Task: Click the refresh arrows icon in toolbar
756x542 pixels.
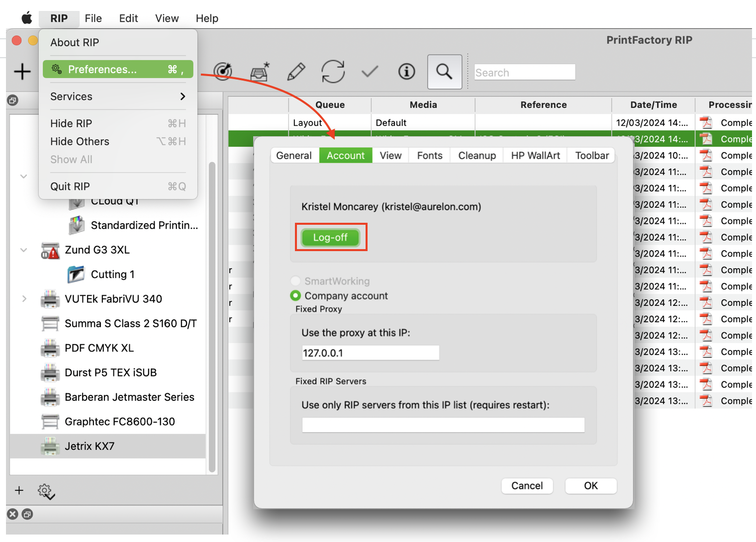Action: (x=333, y=72)
